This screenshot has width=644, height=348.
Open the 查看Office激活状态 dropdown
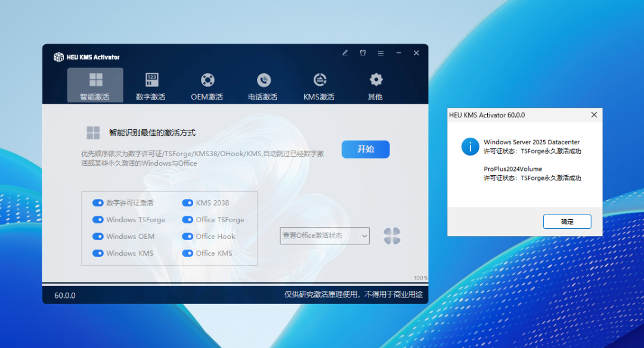tap(324, 236)
